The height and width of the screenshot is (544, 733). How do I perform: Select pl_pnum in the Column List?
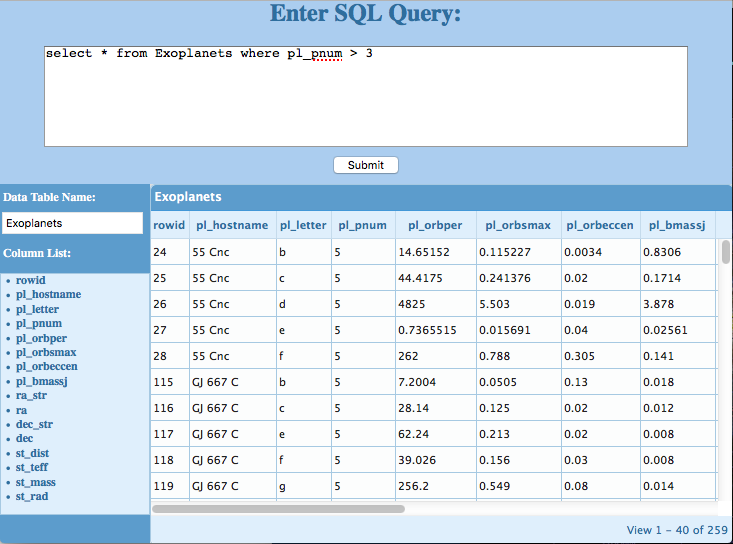pos(39,323)
